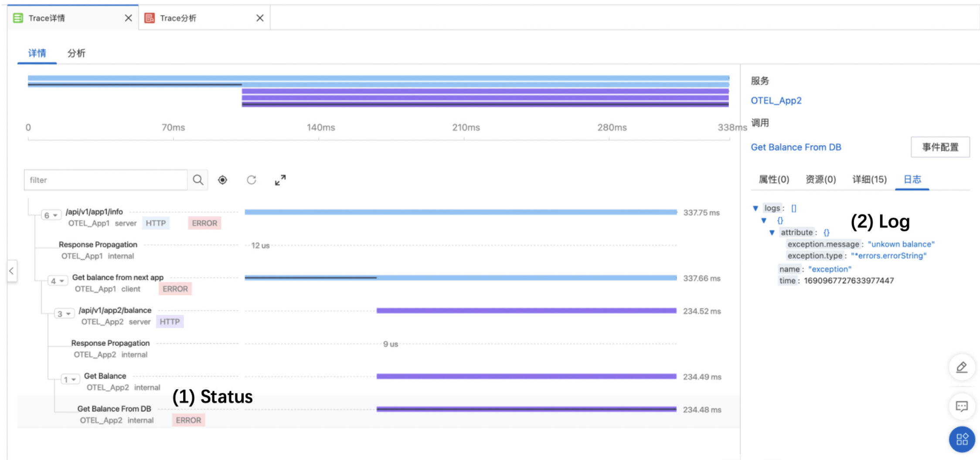This screenshot has width=980, height=460.
Task: Click the 事件配置 button
Action: point(940,147)
